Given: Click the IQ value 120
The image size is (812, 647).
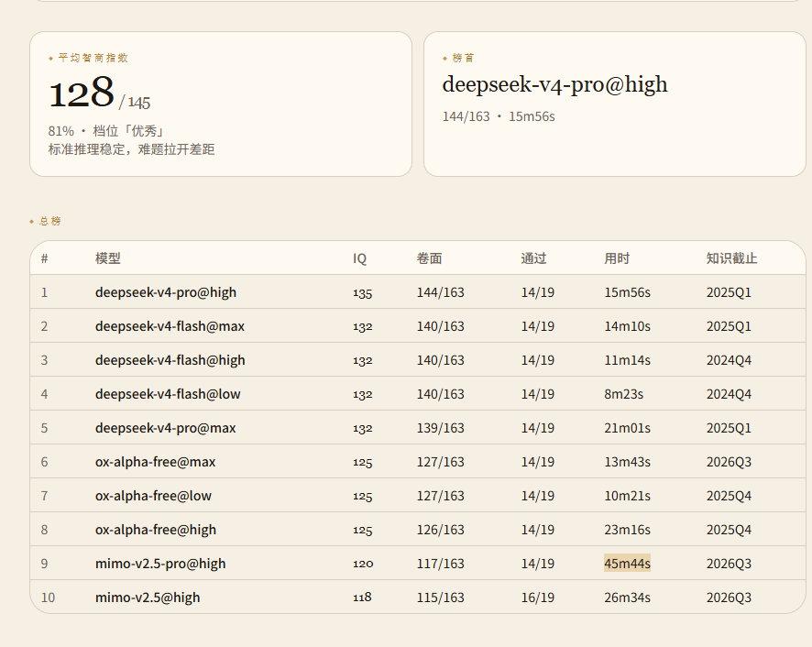Looking at the screenshot, I should pos(363,564).
